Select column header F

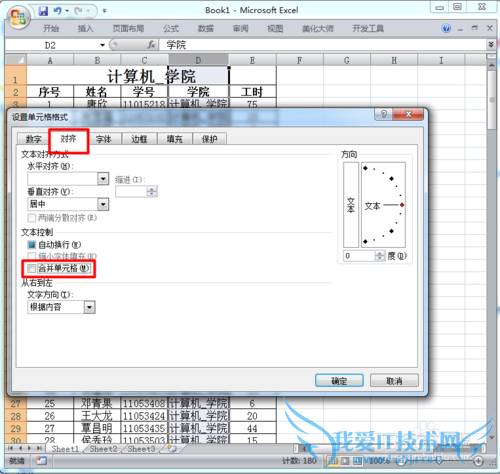coord(300,60)
